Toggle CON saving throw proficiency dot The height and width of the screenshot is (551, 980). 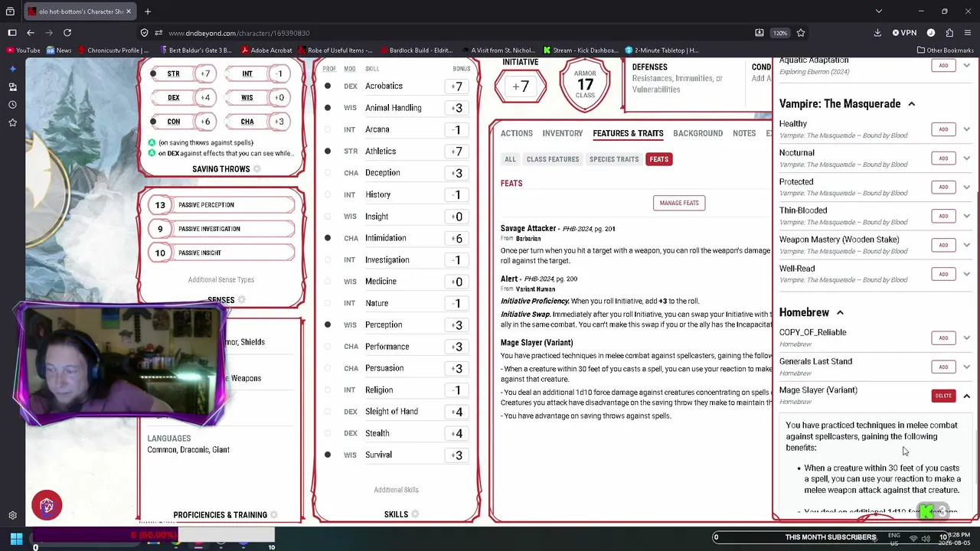153,122
